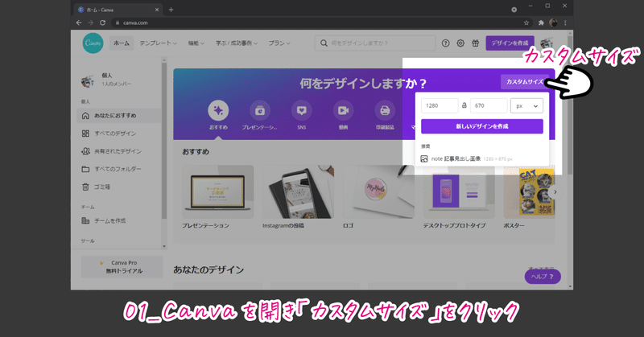Open Chrome three-dot menu
Viewport: 644px width, 337px height.
pyautogui.click(x=565, y=23)
